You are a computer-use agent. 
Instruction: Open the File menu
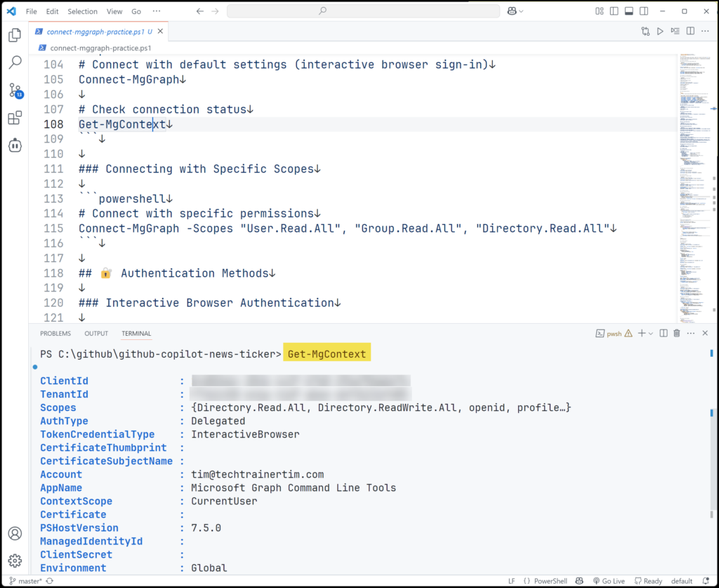[x=31, y=11]
